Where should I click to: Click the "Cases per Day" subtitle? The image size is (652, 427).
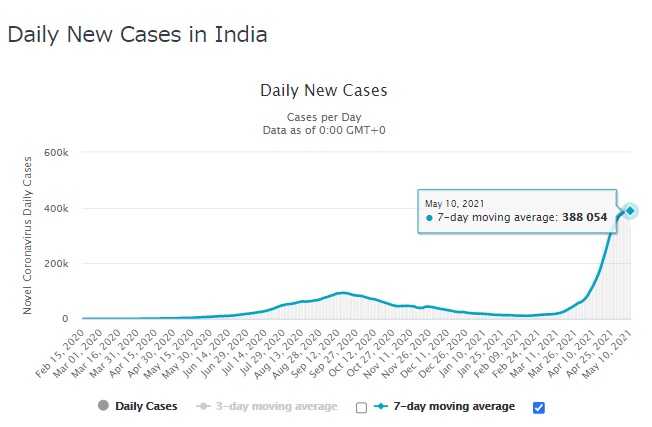pos(323,117)
